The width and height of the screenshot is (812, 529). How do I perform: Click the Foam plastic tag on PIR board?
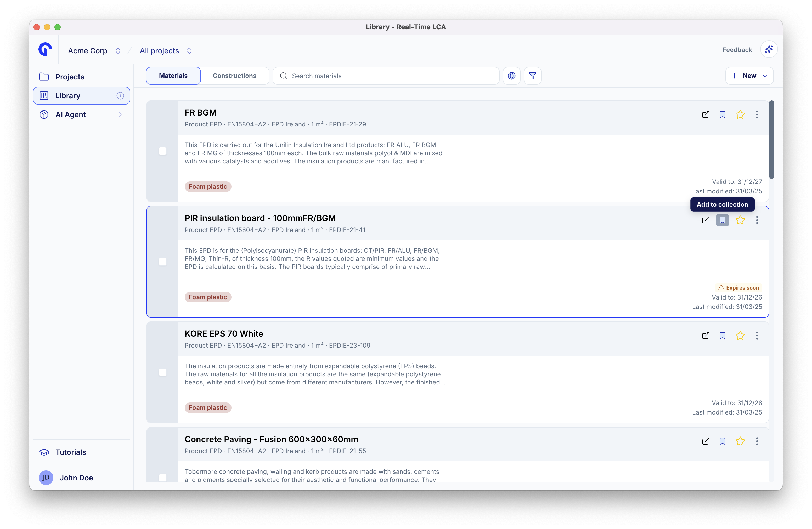208,297
